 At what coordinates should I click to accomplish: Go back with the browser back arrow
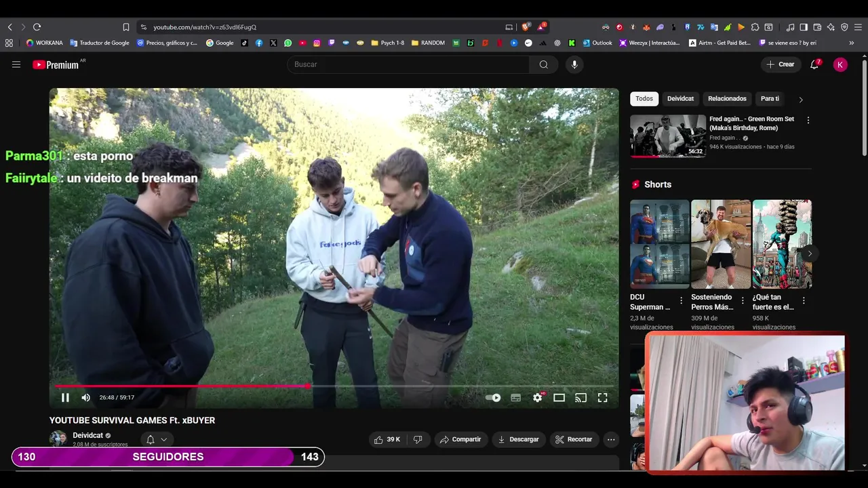tap(9, 27)
